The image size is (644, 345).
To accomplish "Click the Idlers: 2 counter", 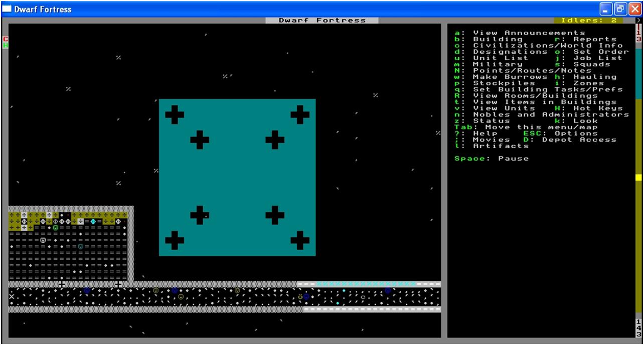I will pyautogui.click(x=588, y=21).
